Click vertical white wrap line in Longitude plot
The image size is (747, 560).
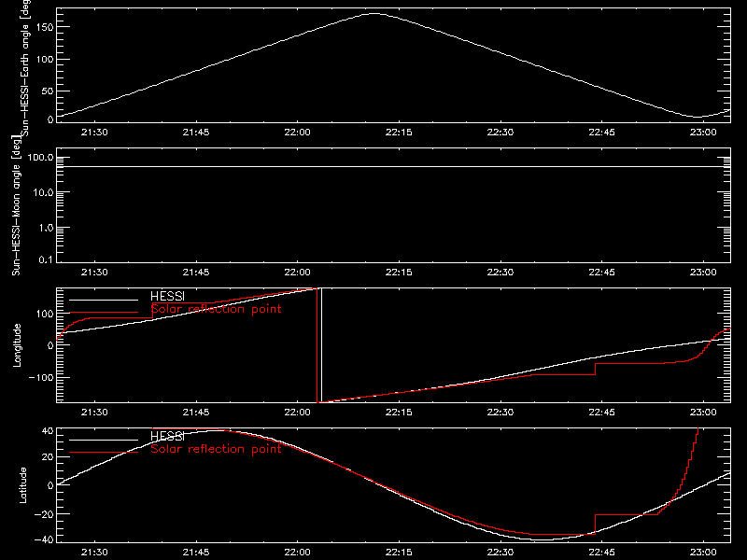(x=321, y=345)
